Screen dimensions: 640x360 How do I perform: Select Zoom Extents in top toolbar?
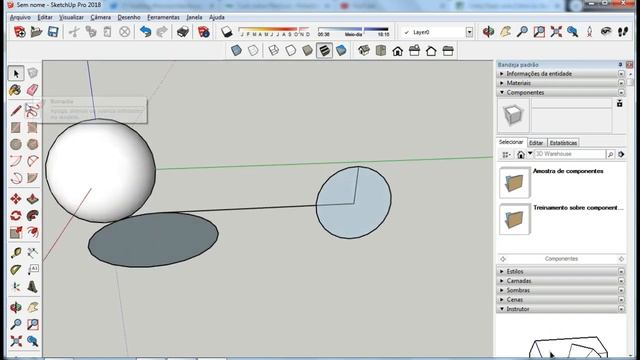556,32
